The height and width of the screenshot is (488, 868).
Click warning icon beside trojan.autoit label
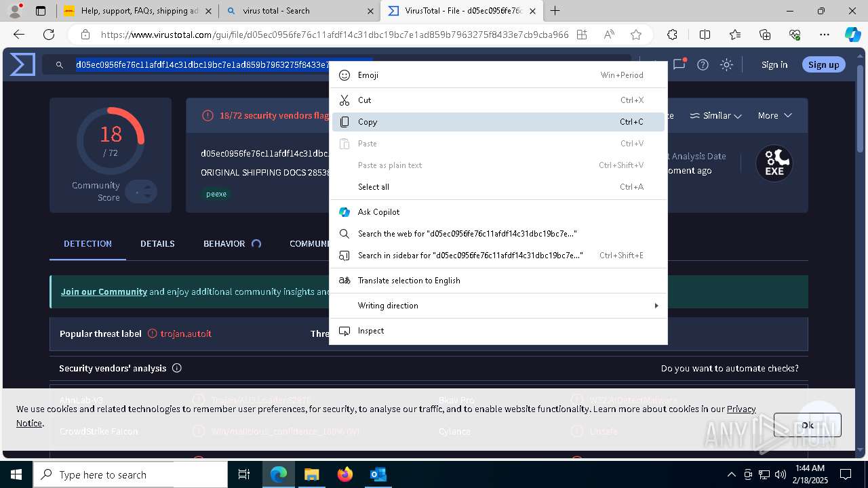click(x=153, y=333)
